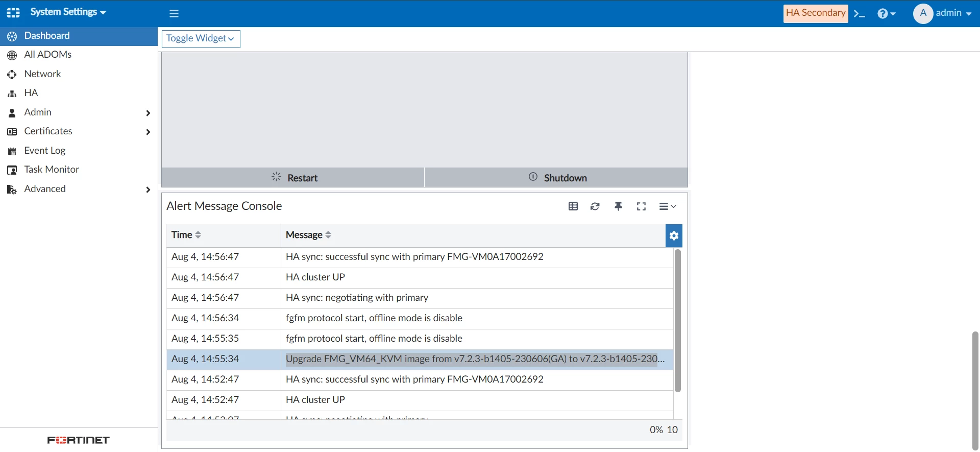Image resolution: width=980 pixels, height=452 pixels.
Task: Click the HA Secondary status badge
Action: (x=816, y=13)
